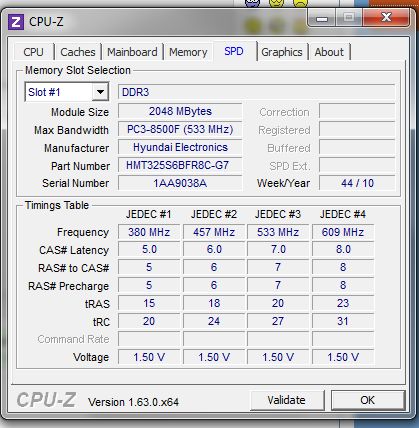The image size is (419, 428).
Task: Click the JEDEC #1 voltage 1.50 V
Action: (x=149, y=357)
